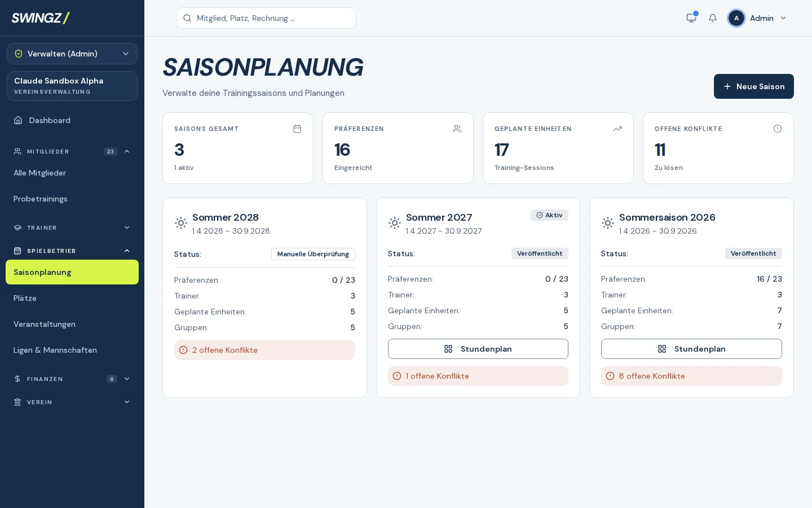
Task: Open Stundenplan for Sommersaison 2026
Action: pyautogui.click(x=691, y=349)
